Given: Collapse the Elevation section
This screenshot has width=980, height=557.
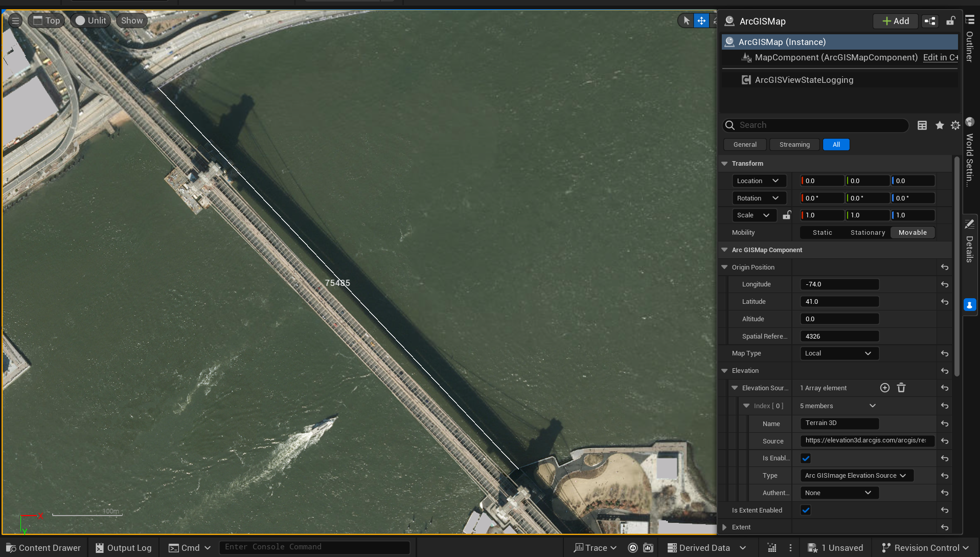Looking at the screenshot, I should click(724, 370).
